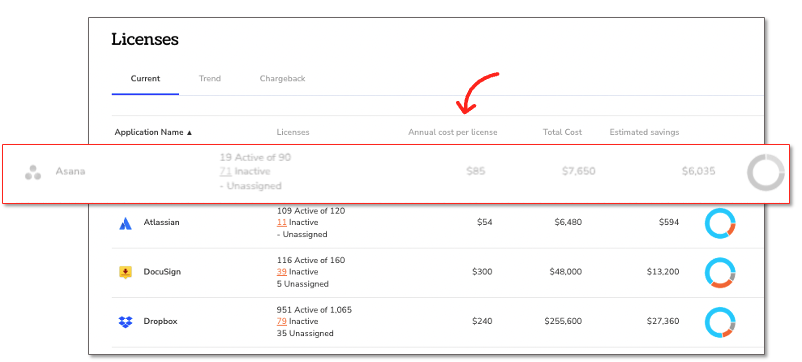The image size is (802, 362).
Task: Open Atlassian's 11 inactive licenses link
Action: (281, 223)
